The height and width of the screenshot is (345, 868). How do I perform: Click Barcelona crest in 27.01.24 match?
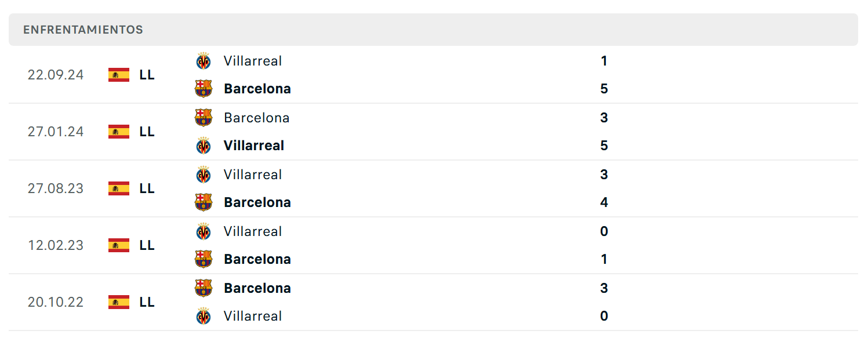coord(204,118)
